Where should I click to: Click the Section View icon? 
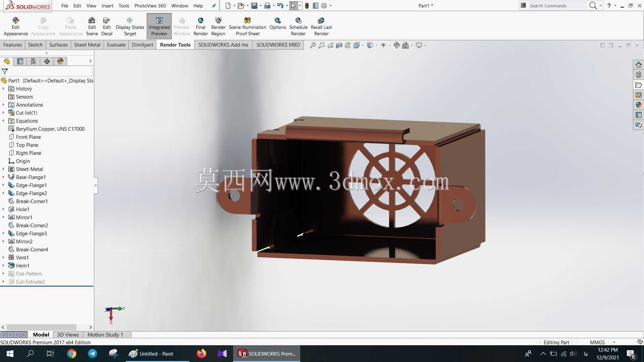pos(339,45)
